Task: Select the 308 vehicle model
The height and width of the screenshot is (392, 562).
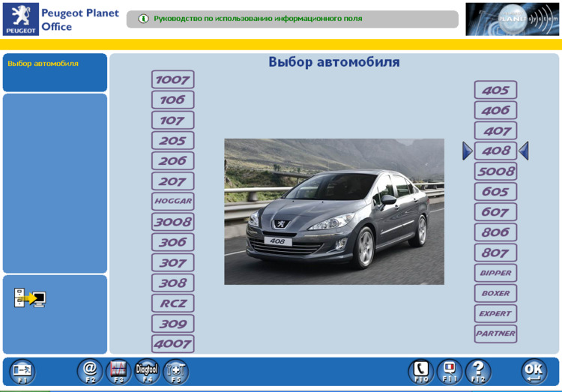Action: (173, 283)
